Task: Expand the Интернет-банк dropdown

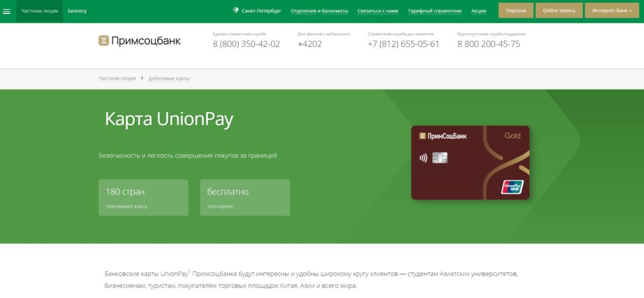Action: pyautogui.click(x=612, y=11)
